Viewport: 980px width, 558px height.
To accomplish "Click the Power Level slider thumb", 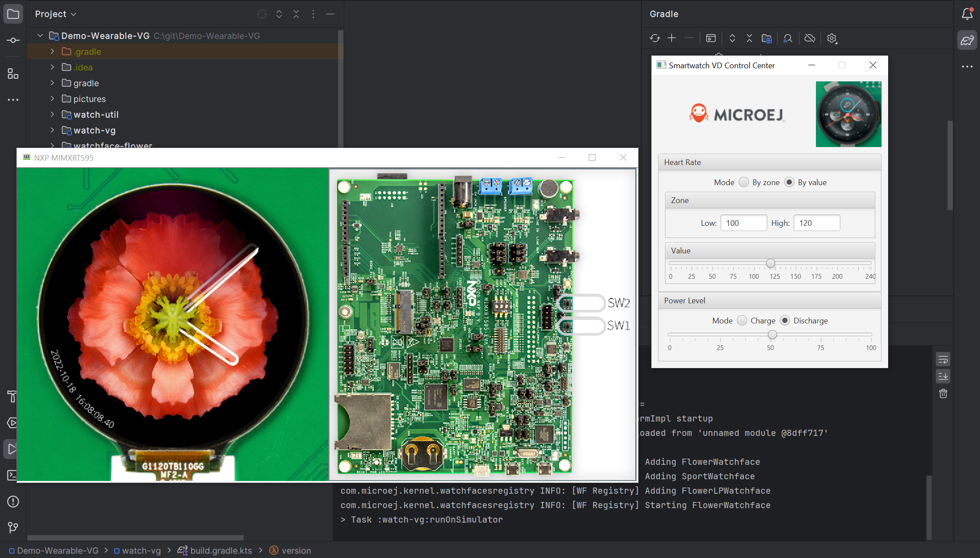I will (772, 335).
